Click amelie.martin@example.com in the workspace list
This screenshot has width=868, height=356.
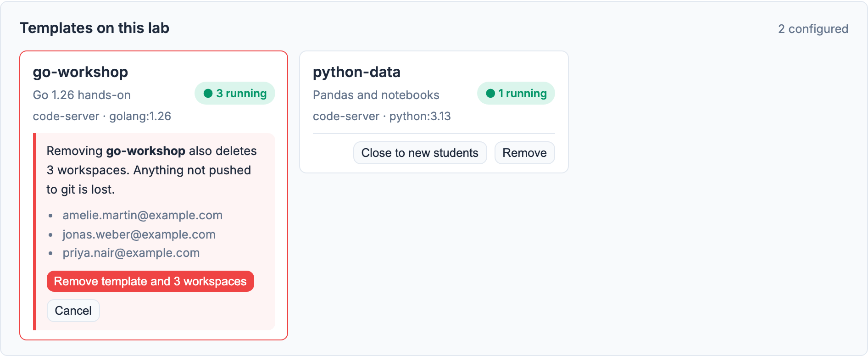click(x=143, y=215)
